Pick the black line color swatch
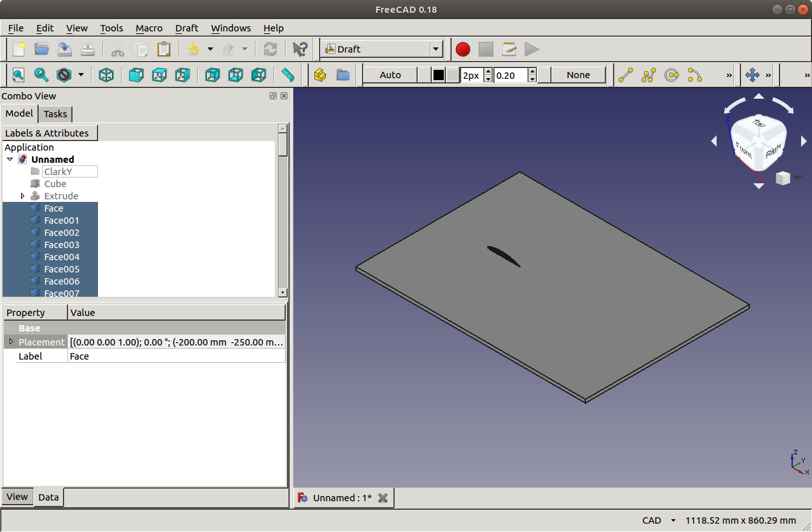Viewport: 812px width, 532px height. pyautogui.click(x=439, y=75)
